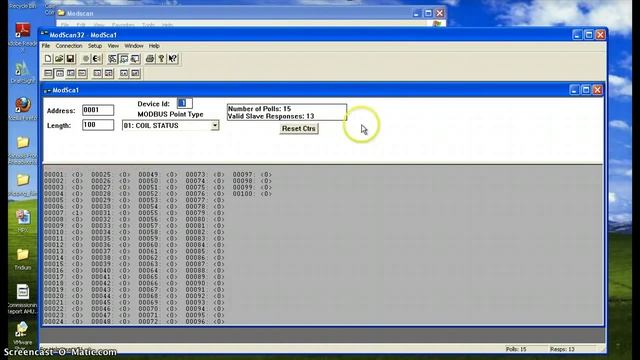Screen dimensions: 640x360
Task: Expand the MODBUS Point Type dropdown
Action: (215, 125)
